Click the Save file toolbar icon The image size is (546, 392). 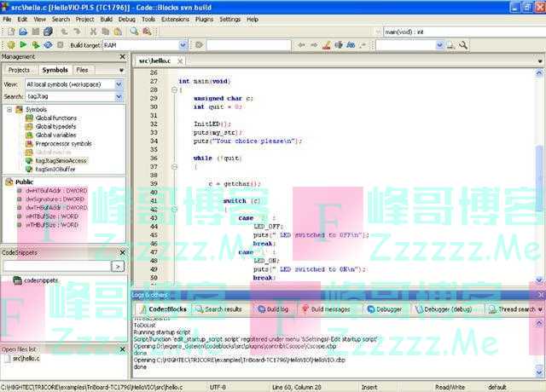[36, 32]
